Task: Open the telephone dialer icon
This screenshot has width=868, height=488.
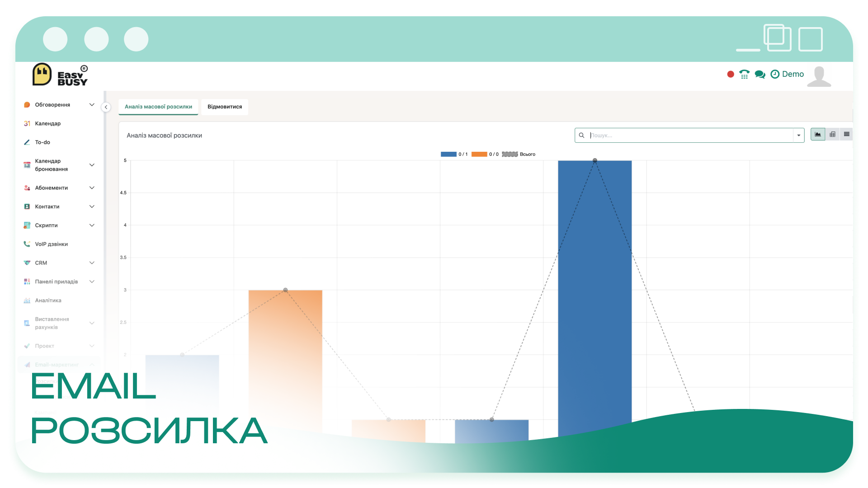Action: click(x=744, y=74)
